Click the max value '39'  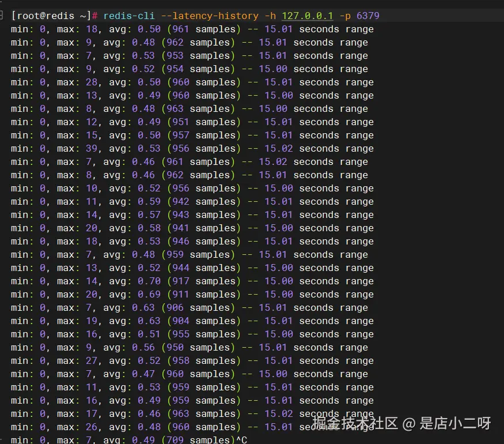pyautogui.click(x=92, y=148)
